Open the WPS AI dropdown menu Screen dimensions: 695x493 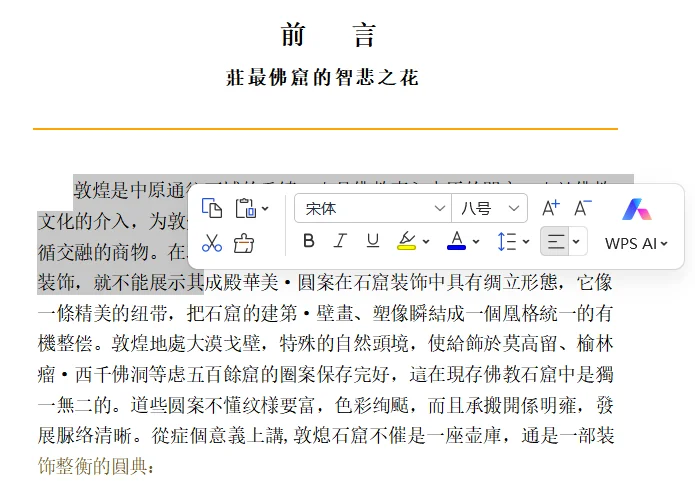(x=636, y=243)
